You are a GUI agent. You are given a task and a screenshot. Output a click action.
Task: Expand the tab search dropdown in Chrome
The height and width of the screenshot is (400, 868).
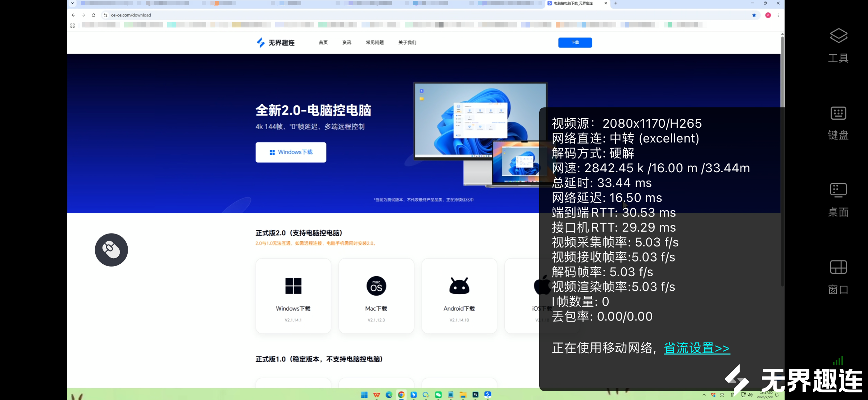tap(73, 3)
